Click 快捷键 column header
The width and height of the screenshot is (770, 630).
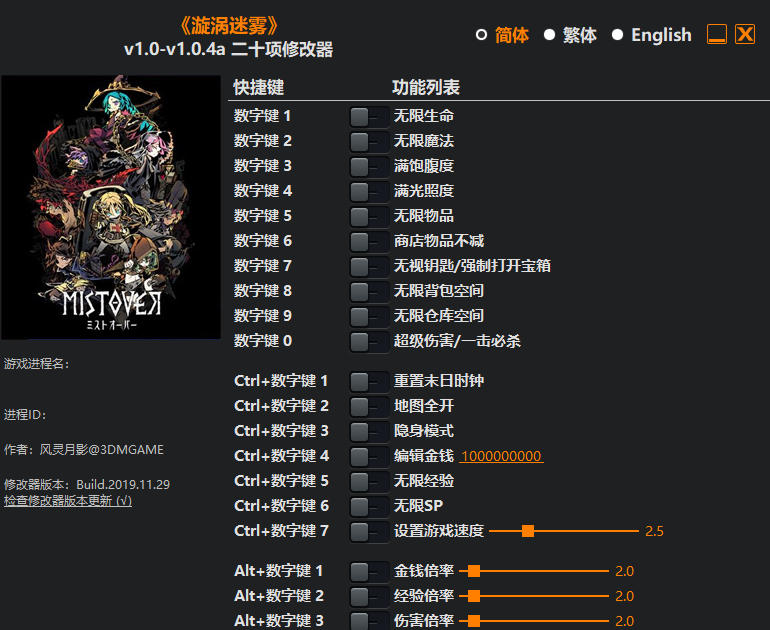pyautogui.click(x=259, y=87)
